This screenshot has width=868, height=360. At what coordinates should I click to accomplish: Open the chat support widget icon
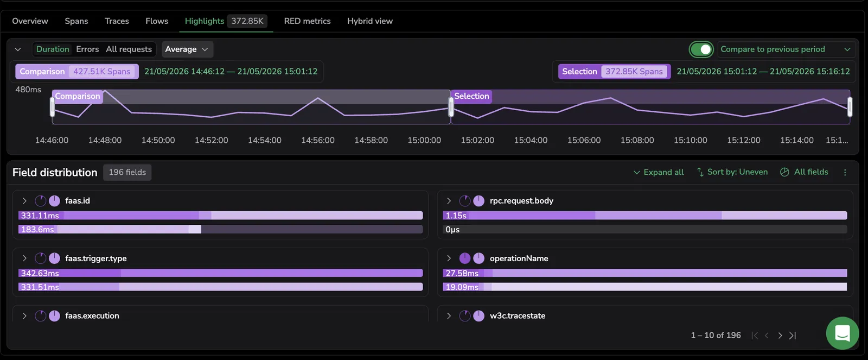click(x=842, y=333)
